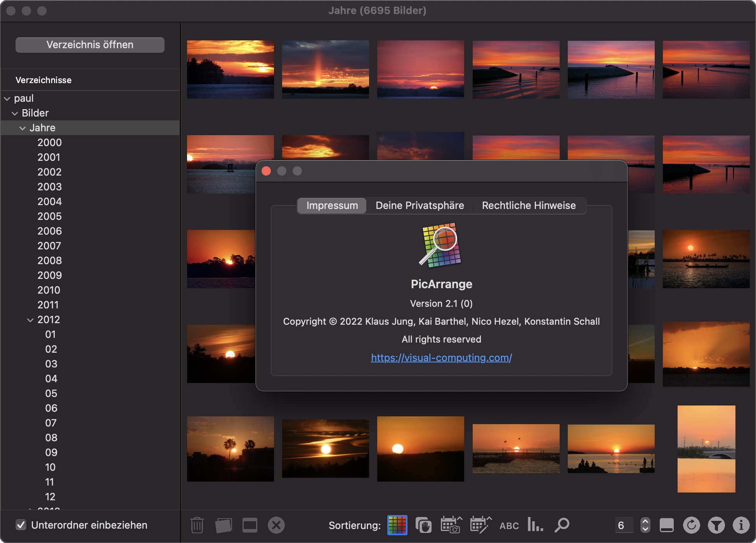Select the 2007 folder
This screenshot has height=543, width=756.
(x=49, y=246)
